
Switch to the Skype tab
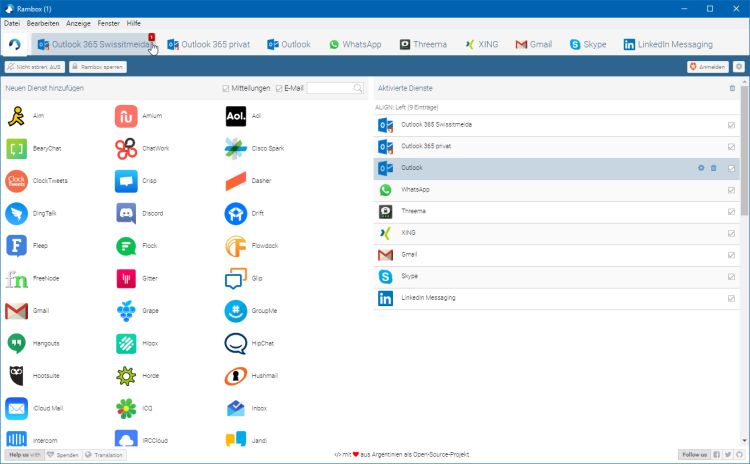click(x=588, y=44)
